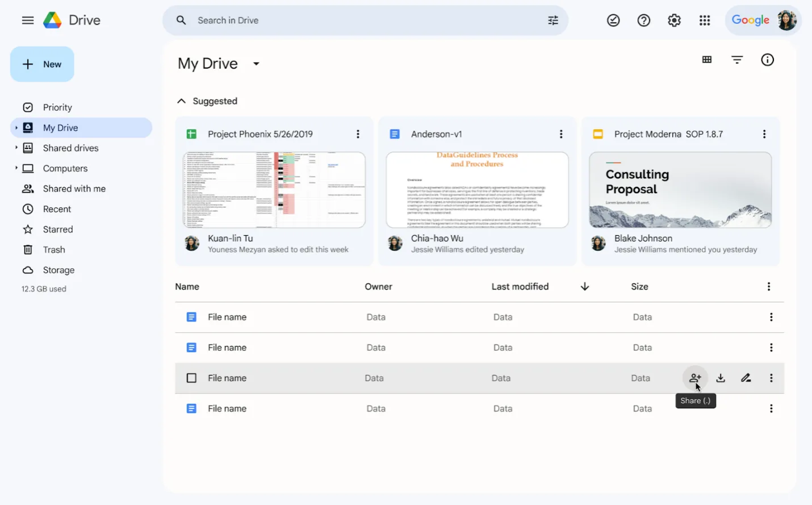Download the selected file
The width and height of the screenshot is (812, 505).
[721, 378]
